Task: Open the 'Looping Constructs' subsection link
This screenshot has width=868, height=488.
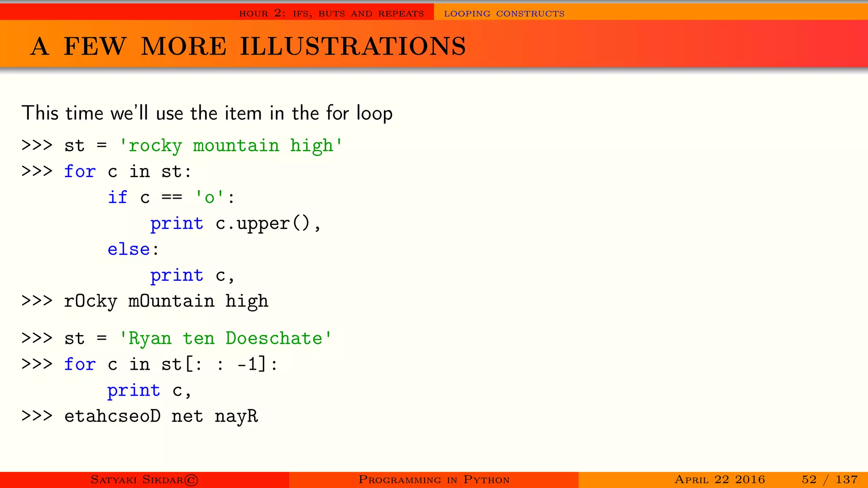Action: (504, 14)
